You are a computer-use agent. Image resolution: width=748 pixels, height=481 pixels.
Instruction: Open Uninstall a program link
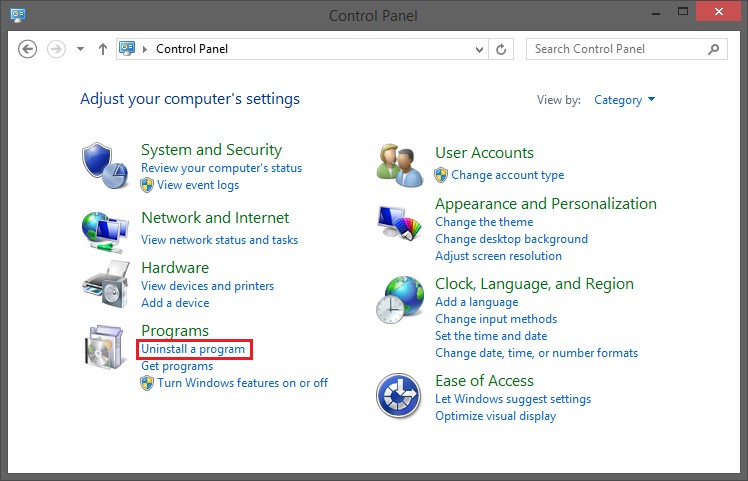[193, 349]
